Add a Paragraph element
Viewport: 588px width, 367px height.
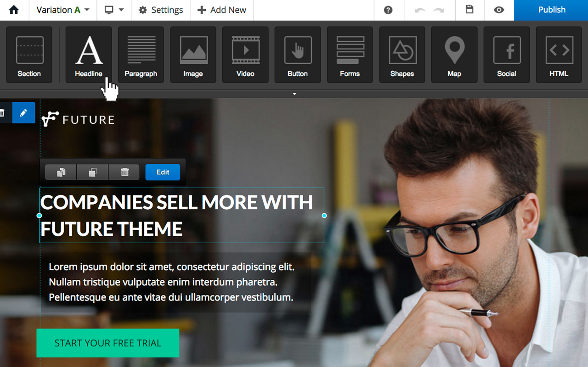pyautogui.click(x=141, y=55)
